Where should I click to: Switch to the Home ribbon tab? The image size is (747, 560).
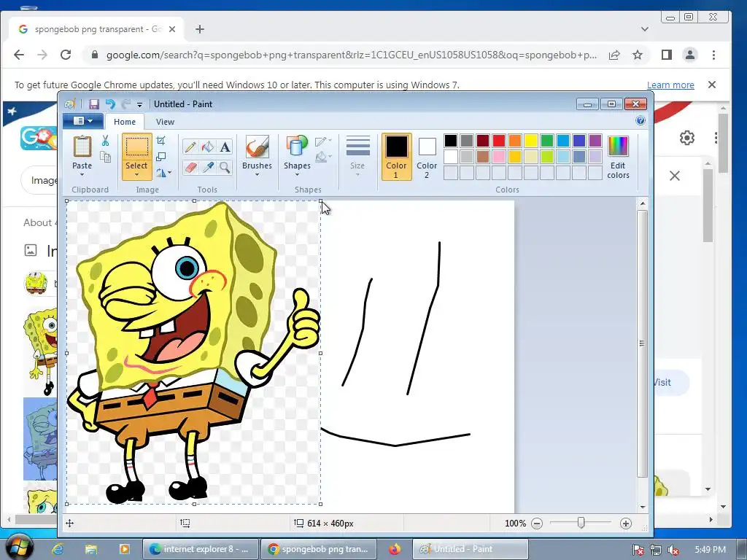coord(125,122)
